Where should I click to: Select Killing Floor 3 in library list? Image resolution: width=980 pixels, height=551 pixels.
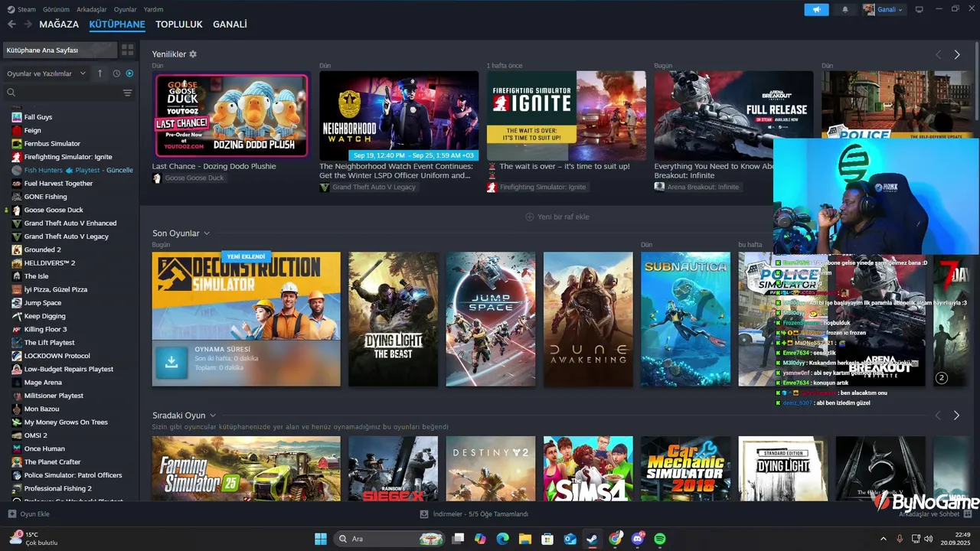click(46, 329)
